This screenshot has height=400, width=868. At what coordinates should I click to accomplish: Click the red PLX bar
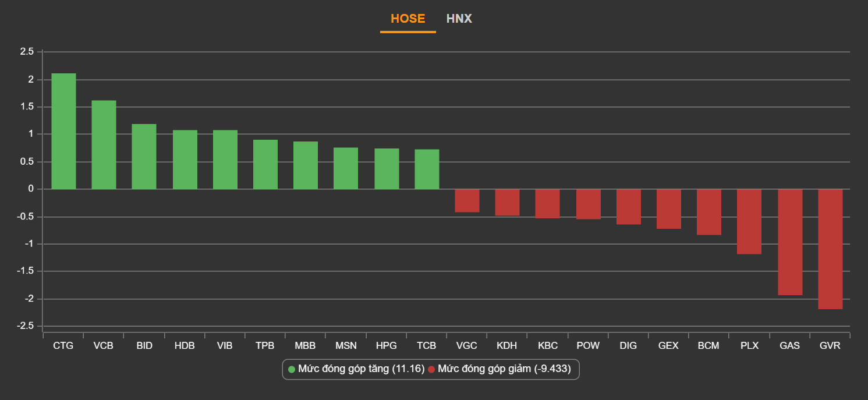click(x=749, y=222)
